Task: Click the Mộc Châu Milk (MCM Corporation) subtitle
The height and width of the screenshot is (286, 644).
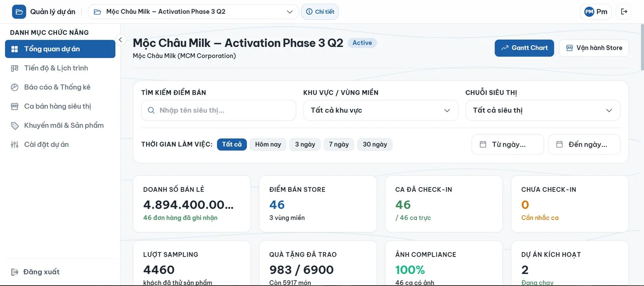Action: [x=184, y=56]
